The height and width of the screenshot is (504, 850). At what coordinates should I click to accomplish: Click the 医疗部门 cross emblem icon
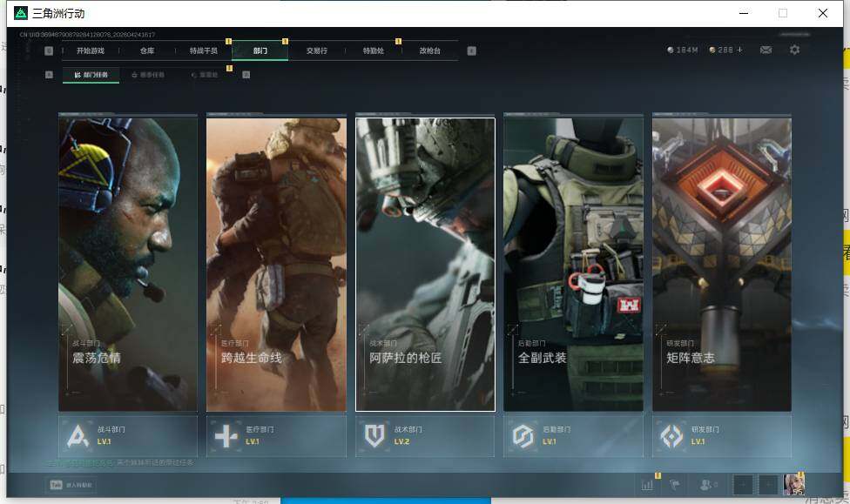226,436
